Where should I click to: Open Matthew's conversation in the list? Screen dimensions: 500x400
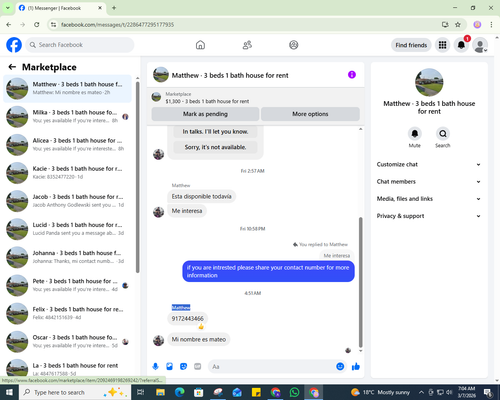coord(67,88)
